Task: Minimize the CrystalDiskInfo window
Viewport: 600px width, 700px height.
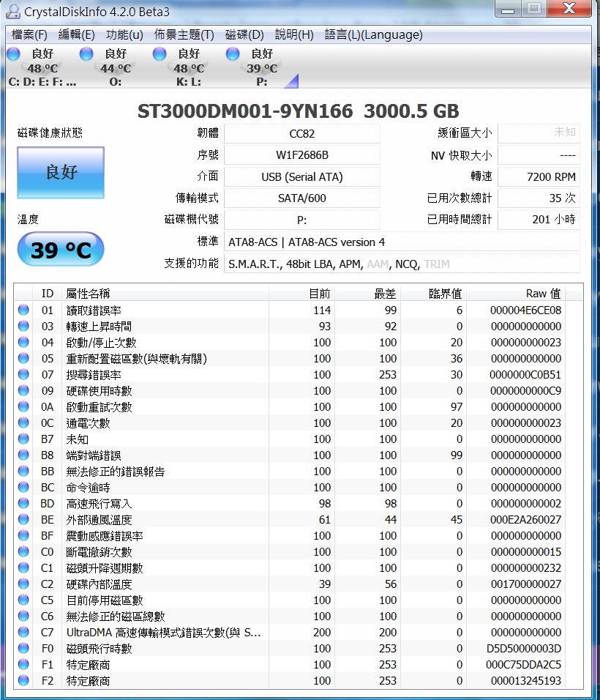Action: (508, 9)
